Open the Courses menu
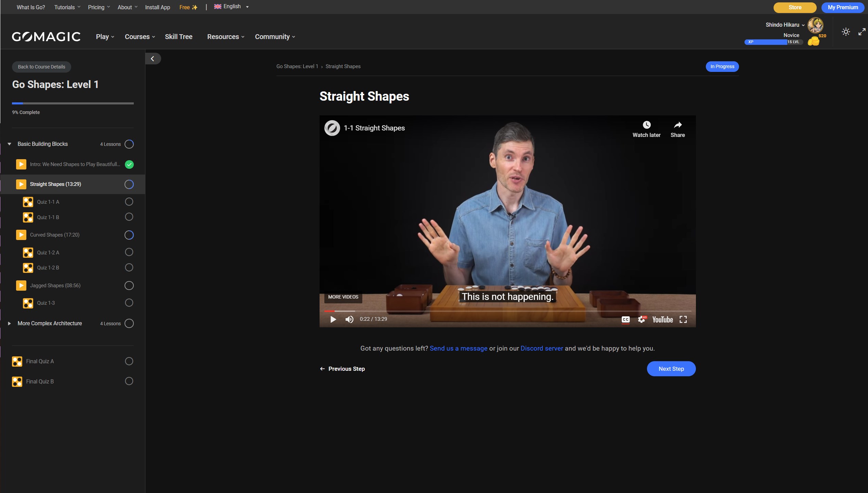 140,37
